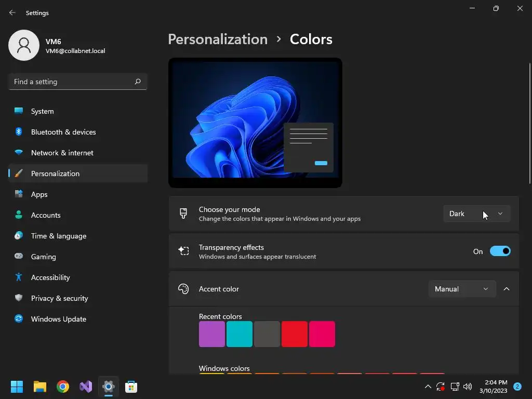This screenshot has width=532, height=399.
Task: Click the VM6@collabnet.local account text
Action: point(75,51)
